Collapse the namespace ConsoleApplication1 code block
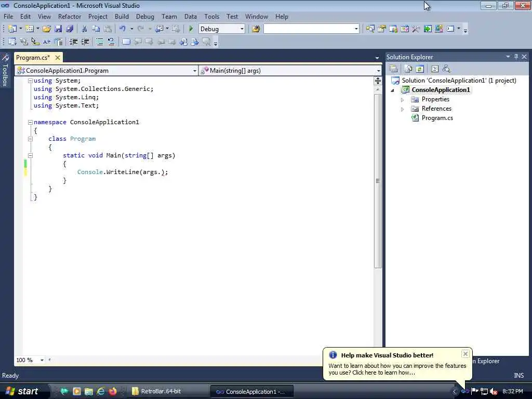The width and height of the screenshot is (532, 399). click(30, 122)
